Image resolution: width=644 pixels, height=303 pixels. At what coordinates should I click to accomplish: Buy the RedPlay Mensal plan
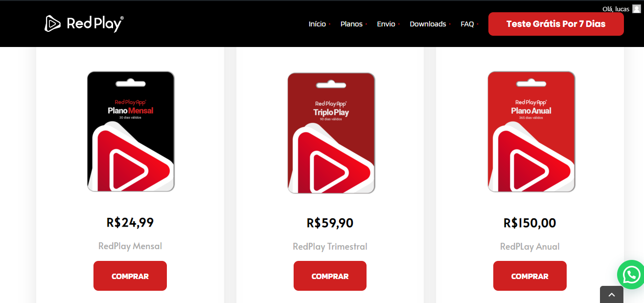[130, 276]
